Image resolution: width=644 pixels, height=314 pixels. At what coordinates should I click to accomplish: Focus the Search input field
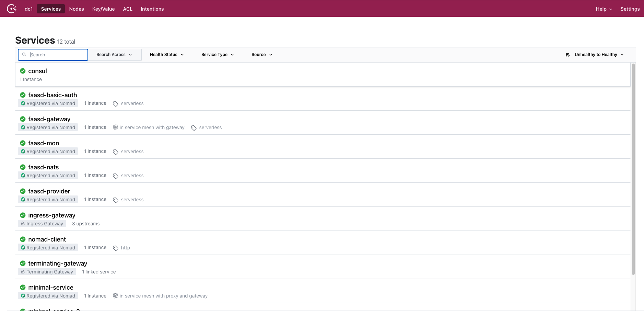point(53,55)
